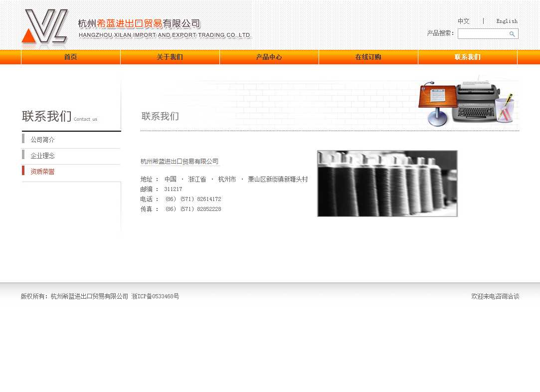This screenshot has width=540, height=392.
Task: Switch the site language to English
Action: (507, 21)
